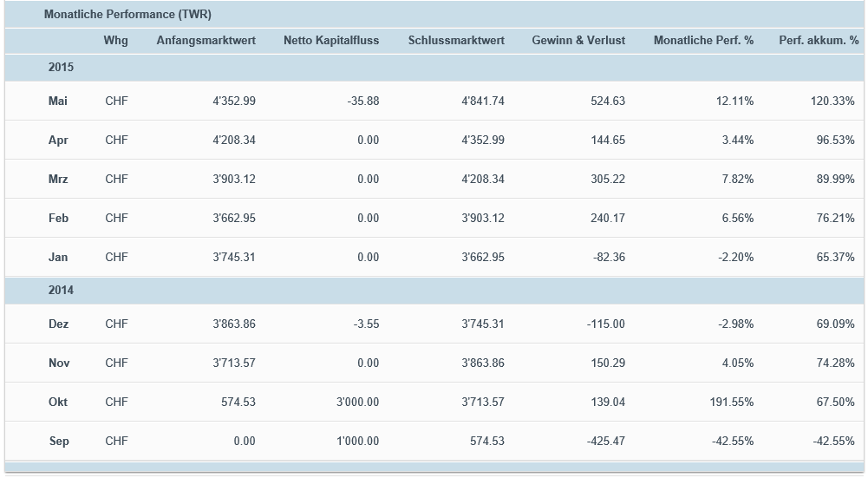The height and width of the screenshot is (478, 868).
Task: Click Mrz opening value 3'903.12
Action: click(x=234, y=179)
